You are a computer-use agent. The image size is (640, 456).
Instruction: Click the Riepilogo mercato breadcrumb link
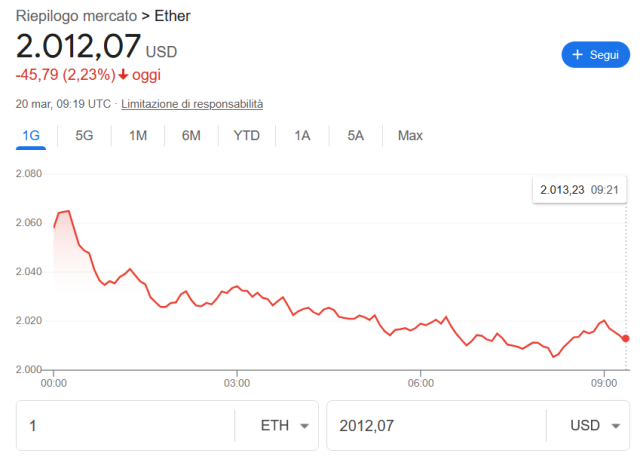coord(76,16)
